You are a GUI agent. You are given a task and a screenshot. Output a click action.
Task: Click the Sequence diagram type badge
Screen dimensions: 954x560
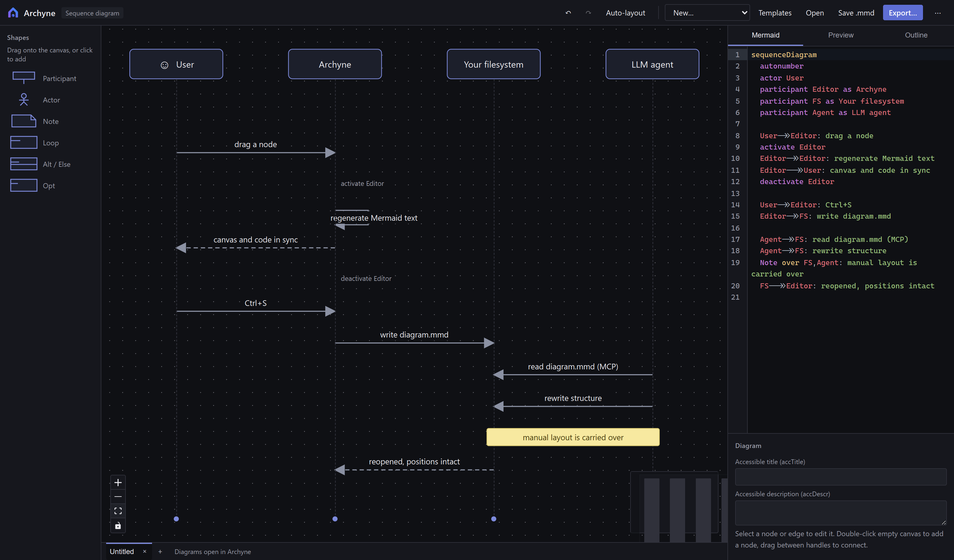(92, 13)
